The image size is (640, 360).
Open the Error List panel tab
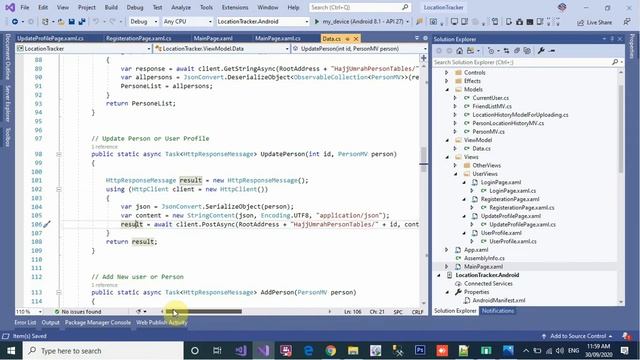(25, 322)
